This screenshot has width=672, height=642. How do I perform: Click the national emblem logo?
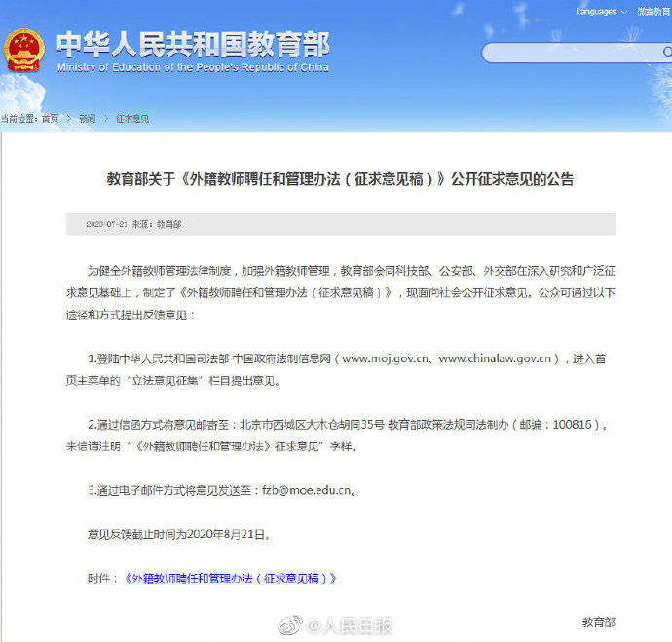click(24, 50)
